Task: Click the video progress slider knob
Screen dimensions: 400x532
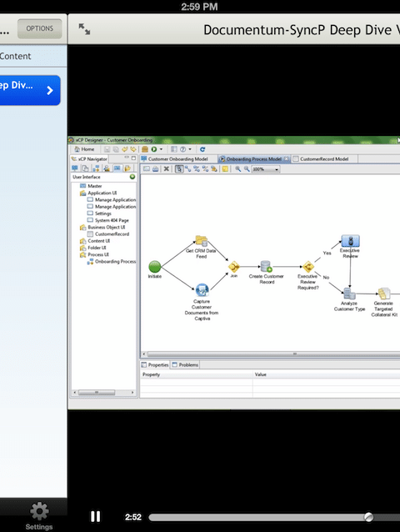Action: click(368, 517)
